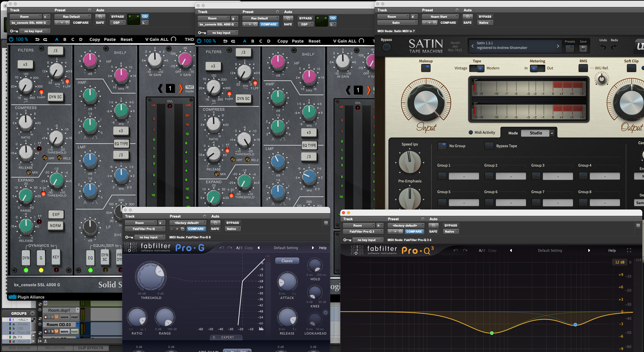Open the GROUPS panel dropdown arrow

tap(33, 313)
